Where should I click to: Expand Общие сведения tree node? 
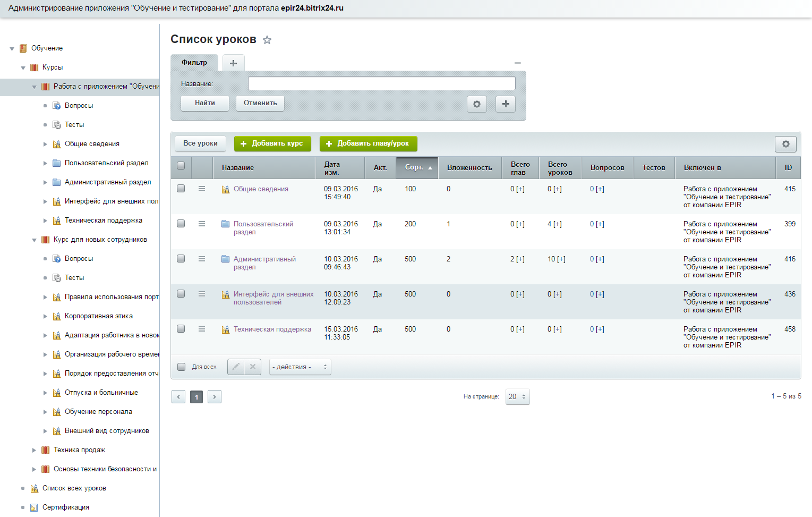coord(45,144)
